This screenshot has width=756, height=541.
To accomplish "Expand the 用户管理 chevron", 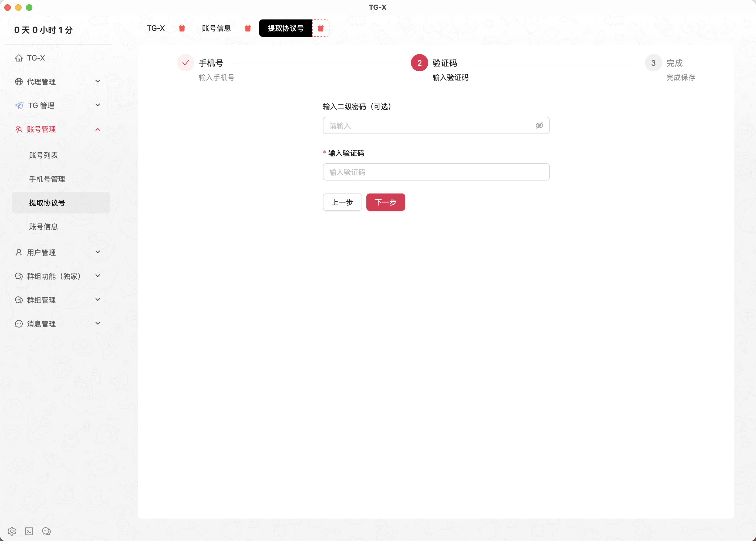I will (98, 252).
